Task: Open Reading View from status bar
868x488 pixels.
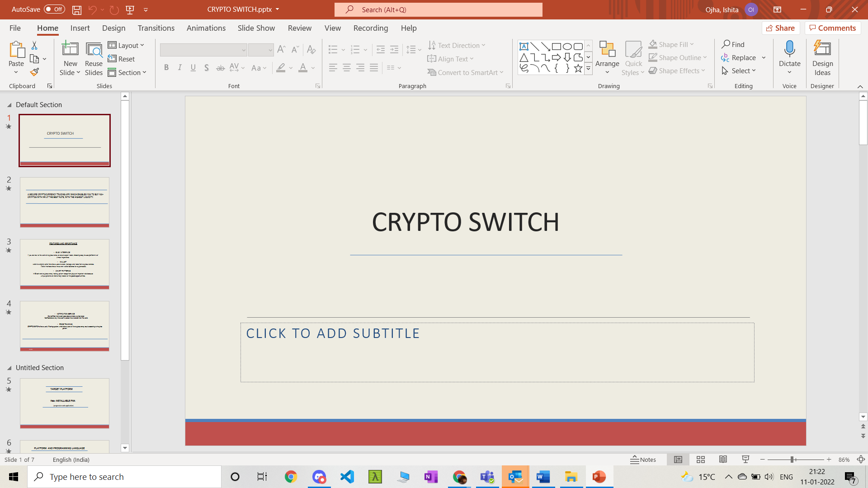Action: click(x=723, y=460)
